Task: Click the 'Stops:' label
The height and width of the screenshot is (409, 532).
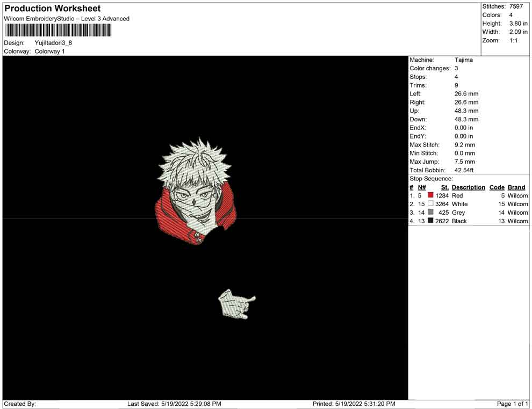Action: pyautogui.click(x=418, y=77)
